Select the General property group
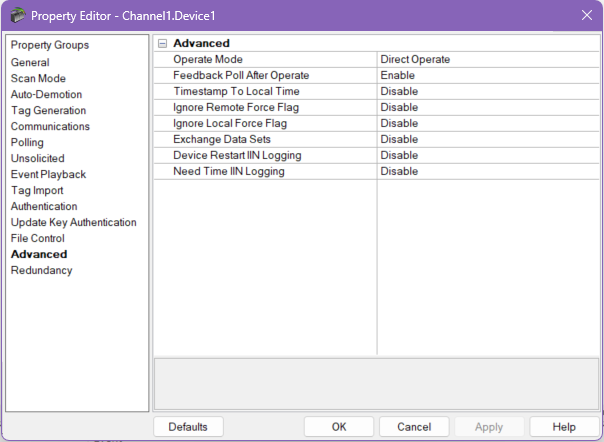The height and width of the screenshot is (442, 604). [x=30, y=62]
